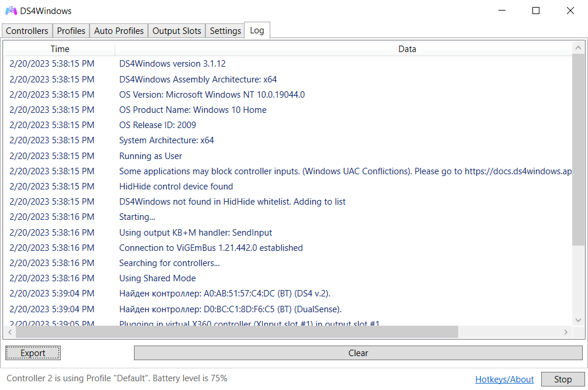Image resolution: width=588 pixels, height=390 pixels.
Task: Click the vertical scrollbar up arrow
Action: click(578, 47)
